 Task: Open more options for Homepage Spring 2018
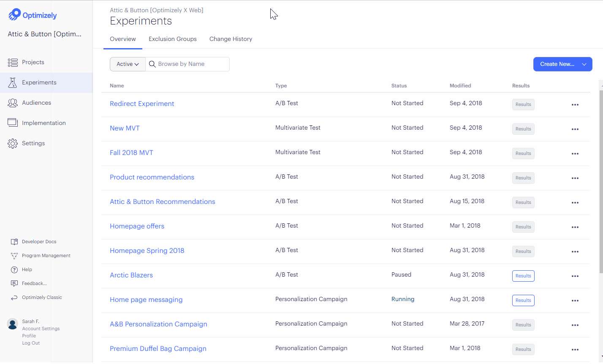pos(575,252)
